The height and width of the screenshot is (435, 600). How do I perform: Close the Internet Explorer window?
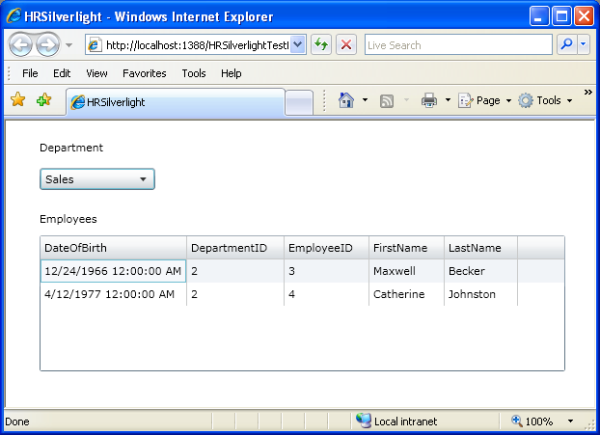click(x=584, y=16)
